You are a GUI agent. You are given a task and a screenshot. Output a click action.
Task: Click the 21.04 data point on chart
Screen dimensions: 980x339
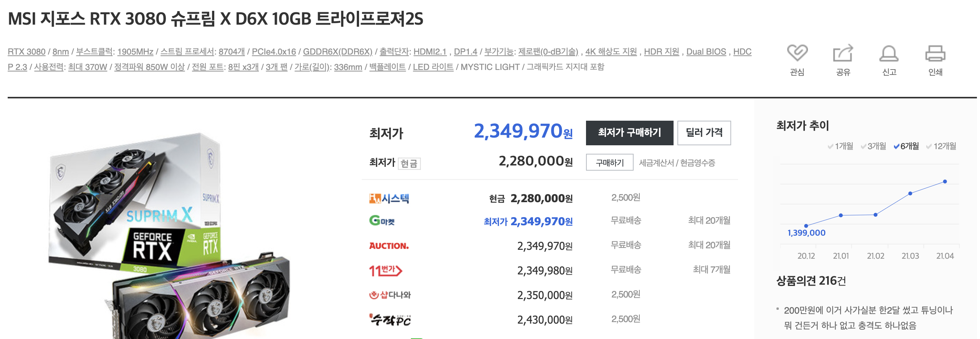[x=945, y=181]
